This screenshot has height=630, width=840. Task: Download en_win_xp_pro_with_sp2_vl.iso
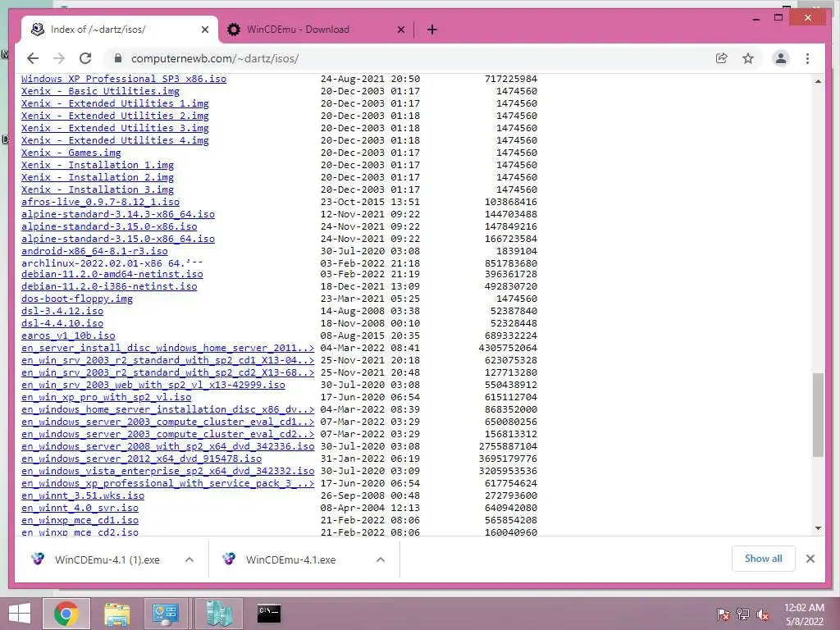(x=106, y=398)
